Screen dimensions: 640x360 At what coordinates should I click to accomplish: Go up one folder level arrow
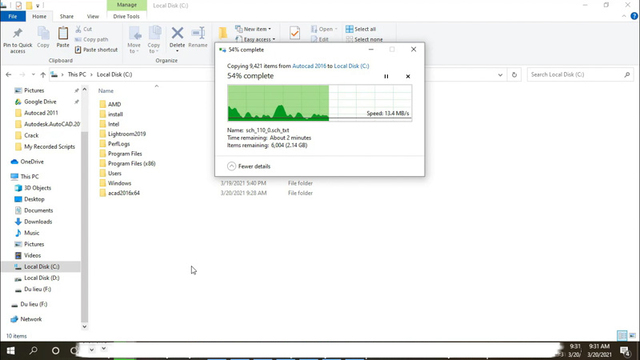tap(43, 75)
